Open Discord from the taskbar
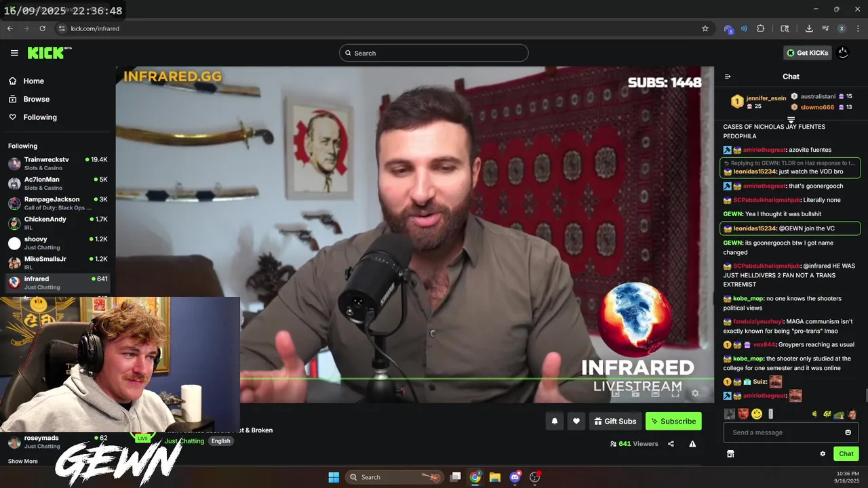 515,477
